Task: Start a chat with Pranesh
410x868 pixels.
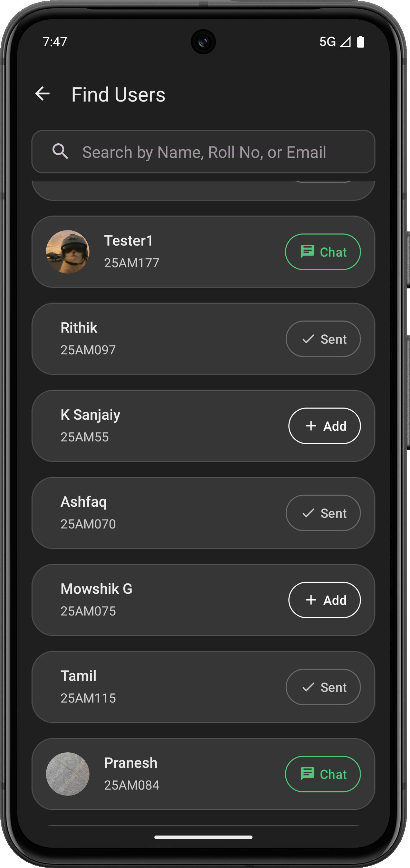Action: 322,774
